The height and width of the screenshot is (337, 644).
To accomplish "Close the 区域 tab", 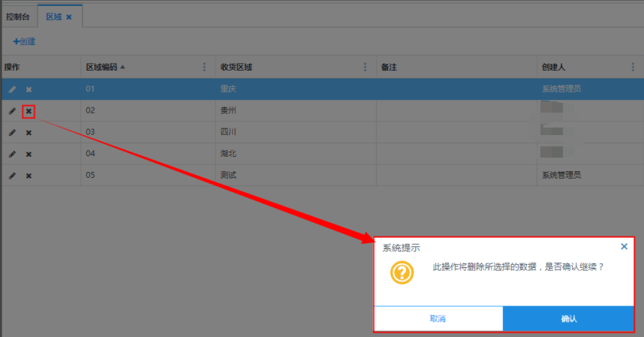I will tap(69, 17).
